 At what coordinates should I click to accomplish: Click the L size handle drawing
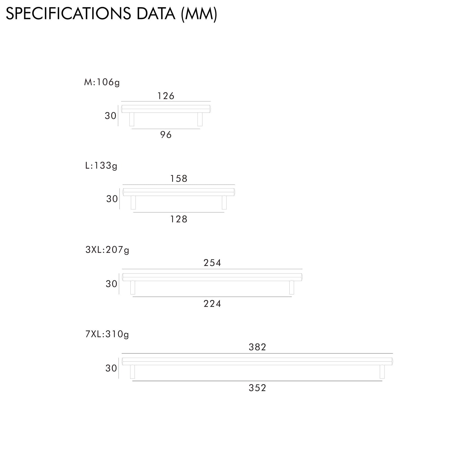pyautogui.click(x=179, y=192)
